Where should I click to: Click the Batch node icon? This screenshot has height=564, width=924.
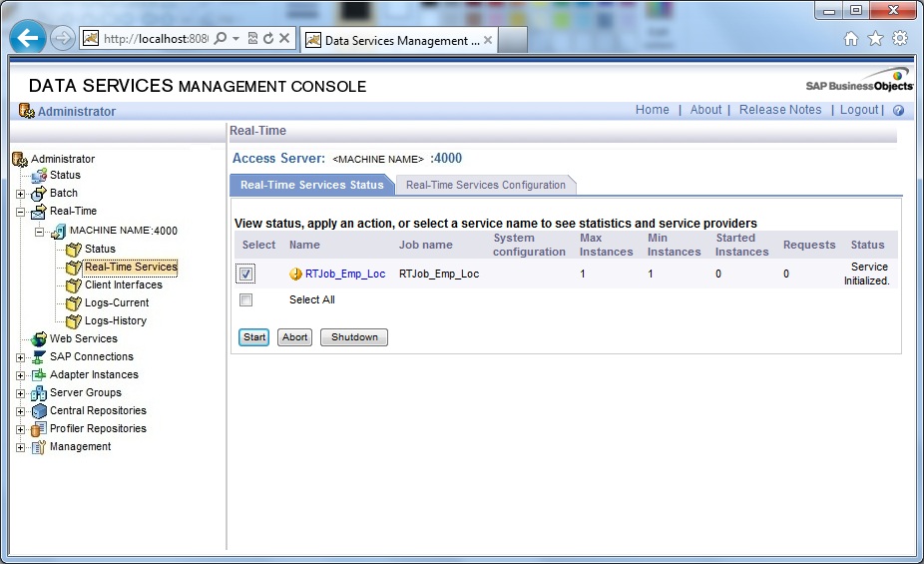[39, 194]
